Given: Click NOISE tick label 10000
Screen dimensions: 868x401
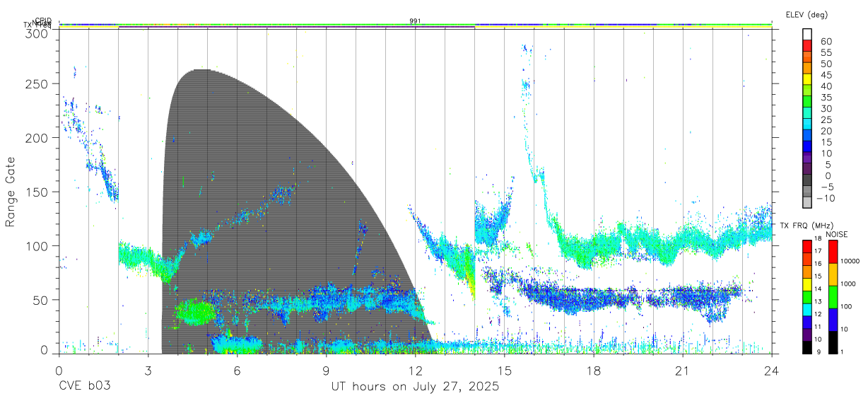Looking at the screenshot, I should [850, 262].
